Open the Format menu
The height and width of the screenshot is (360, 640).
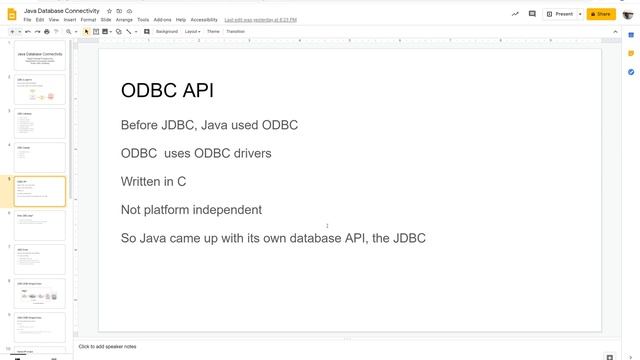tap(88, 20)
